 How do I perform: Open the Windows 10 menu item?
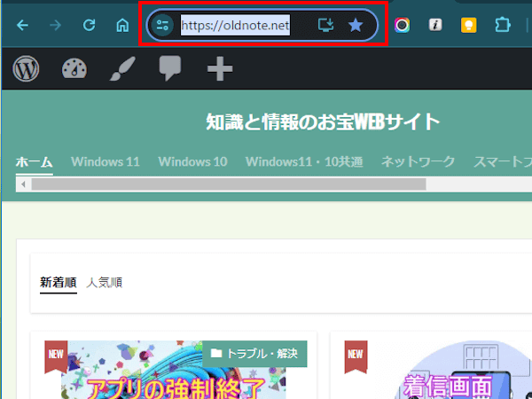click(192, 162)
